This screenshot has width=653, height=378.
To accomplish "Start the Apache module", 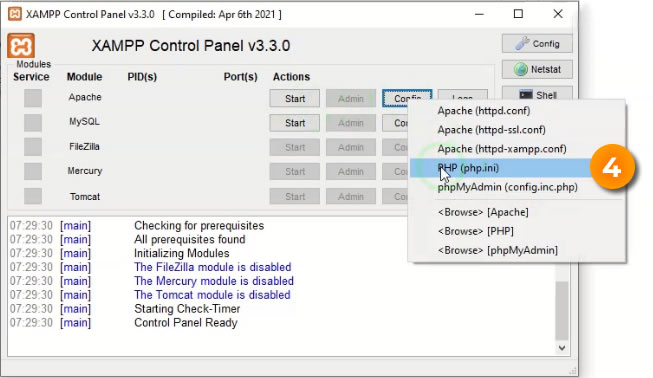I will point(295,99).
